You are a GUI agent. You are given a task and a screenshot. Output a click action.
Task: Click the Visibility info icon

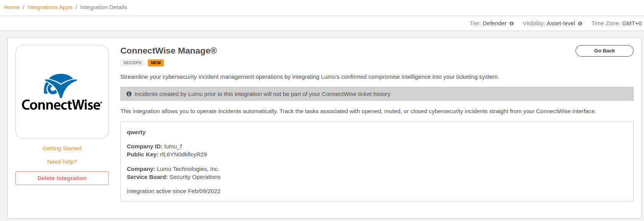pyautogui.click(x=580, y=24)
